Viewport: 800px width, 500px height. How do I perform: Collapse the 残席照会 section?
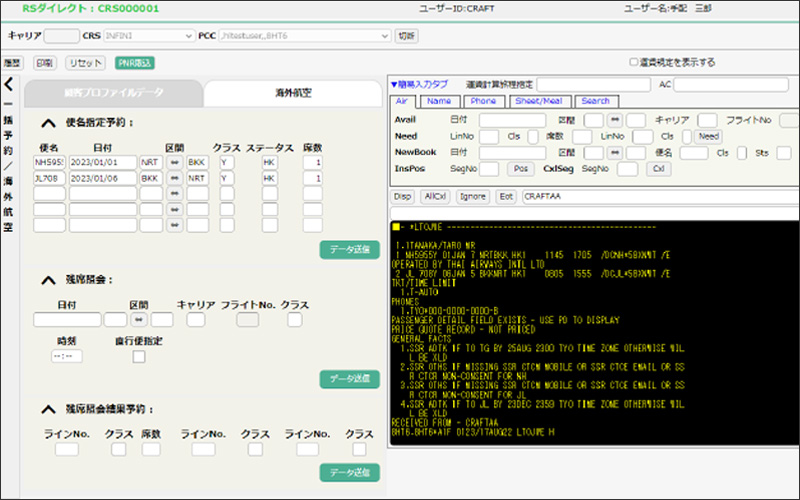point(48,280)
